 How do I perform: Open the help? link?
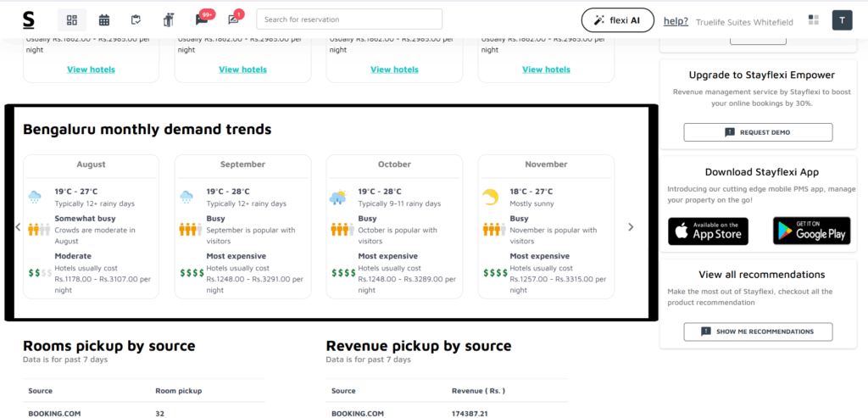[x=676, y=21]
